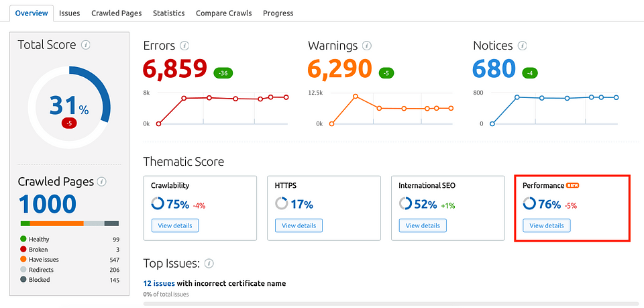Click the dark Blocked legend dot
Image resolution: width=644 pixels, height=308 pixels.
click(23, 280)
